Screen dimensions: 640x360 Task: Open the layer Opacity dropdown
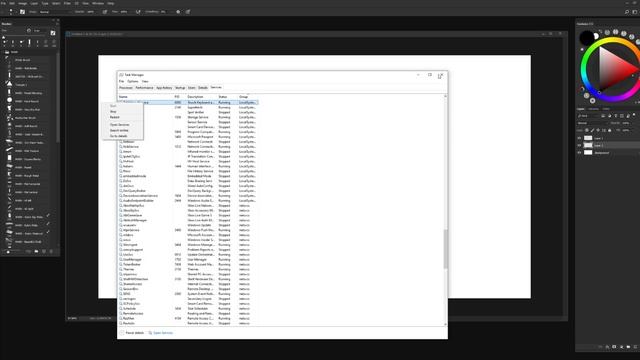coord(626,123)
